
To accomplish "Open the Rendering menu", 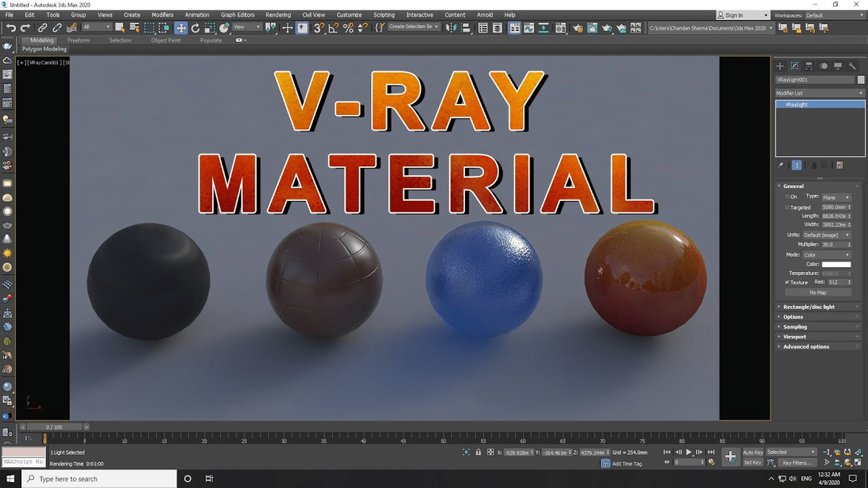I will pos(277,14).
